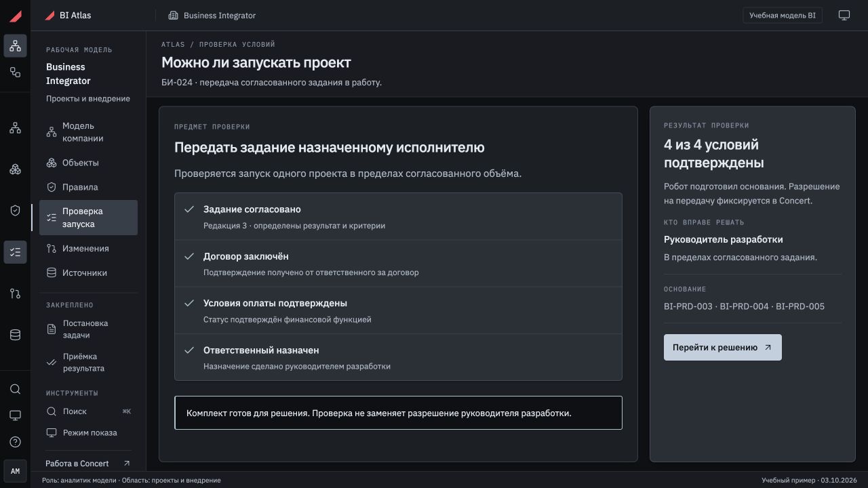Viewport: 868px width, 488px height.
Task: Click the Перейти к решению button
Action: 723,348
